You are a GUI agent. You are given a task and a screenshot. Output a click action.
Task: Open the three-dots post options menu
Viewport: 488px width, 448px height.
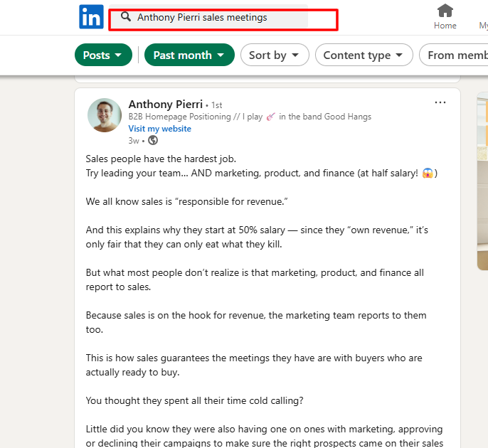pyautogui.click(x=440, y=102)
